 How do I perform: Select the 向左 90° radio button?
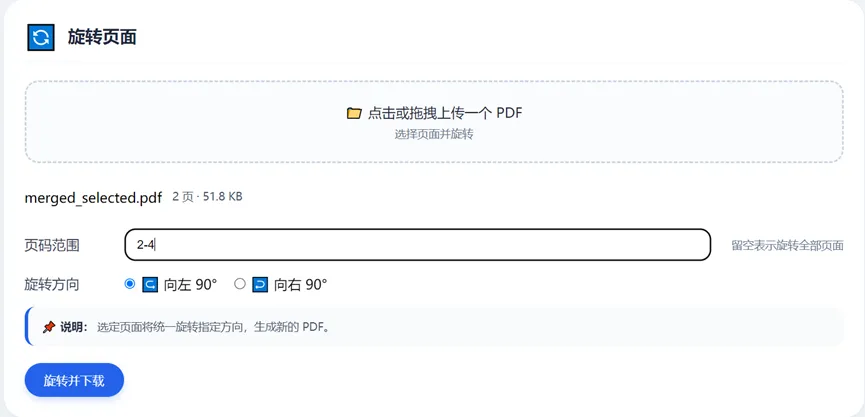[130, 284]
